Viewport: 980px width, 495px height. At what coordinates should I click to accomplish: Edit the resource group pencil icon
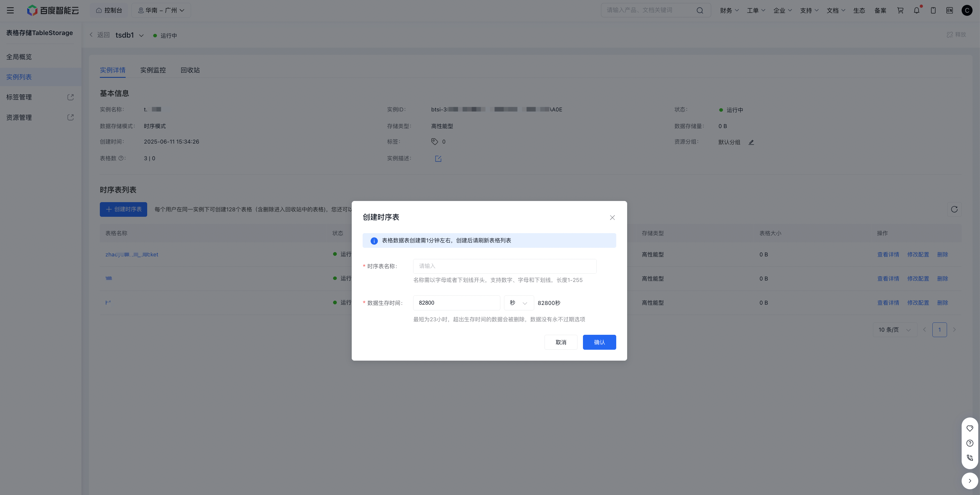(751, 142)
